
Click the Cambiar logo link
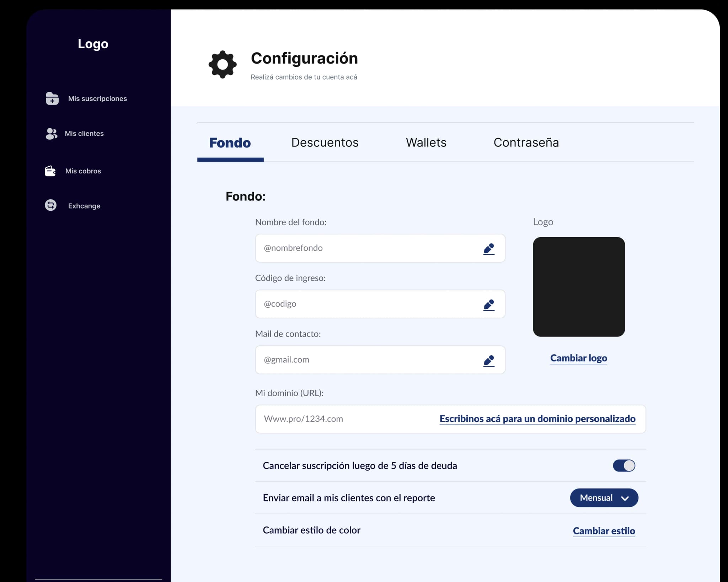[578, 358]
